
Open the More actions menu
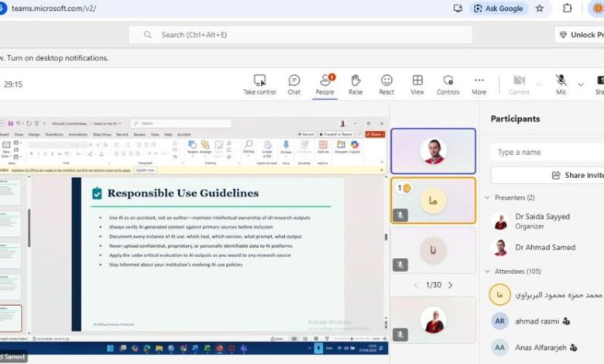479,81
